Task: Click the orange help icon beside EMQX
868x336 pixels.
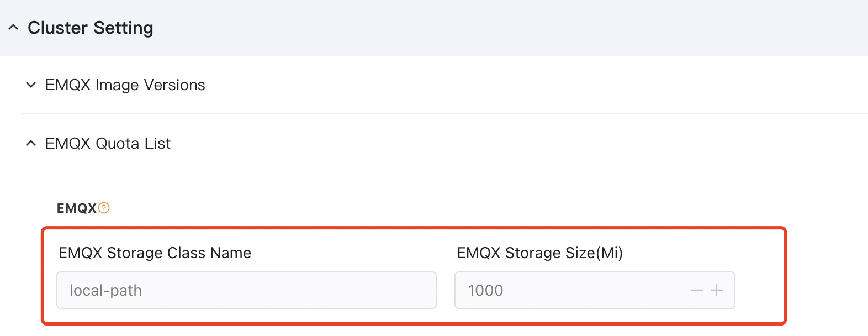Action: pyautogui.click(x=104, y=208)
